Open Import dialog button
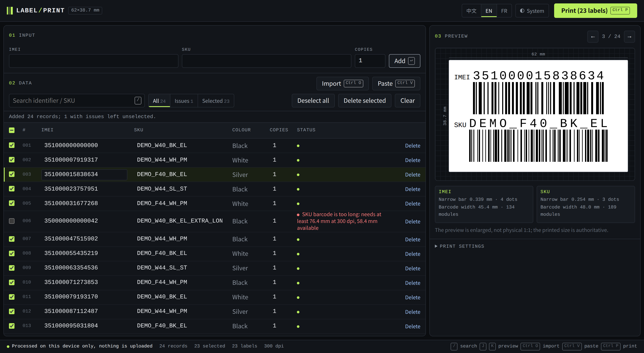The image size is (644, 353). coord(342,84)
